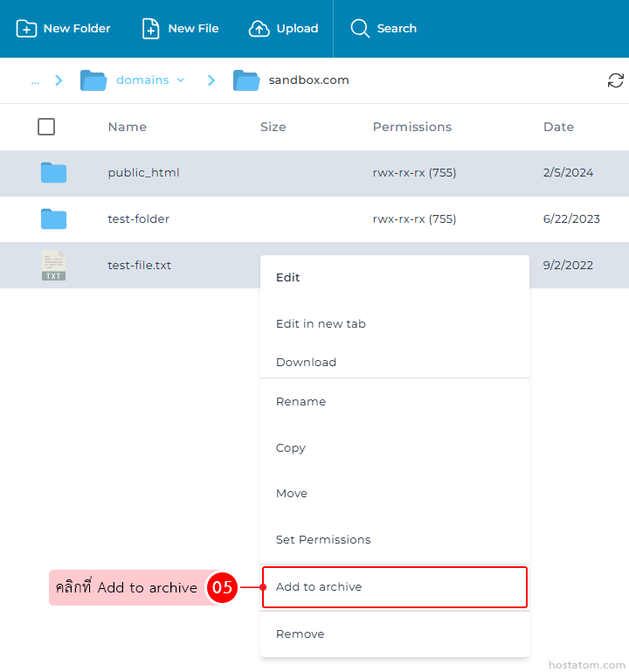Image resolution: width=629 pixels, height=672 pixels.
Task: Click the New File icon
Action: click(x=151, y=29)
